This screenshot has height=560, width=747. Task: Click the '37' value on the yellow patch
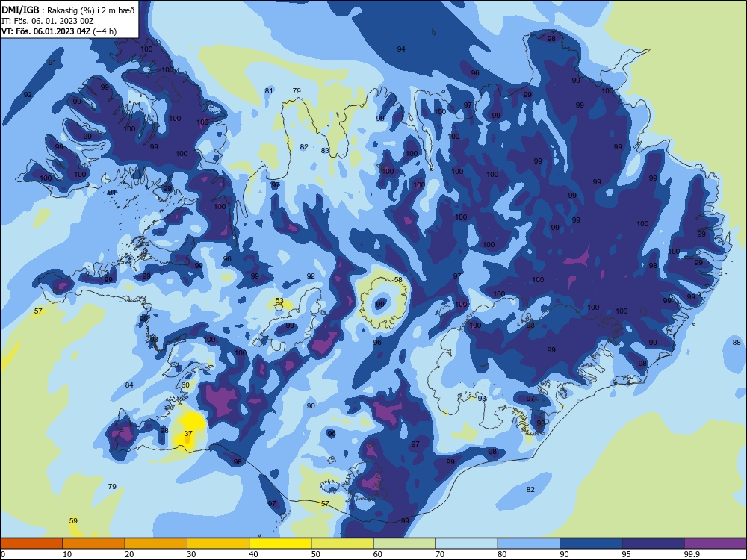click(188, 433)
